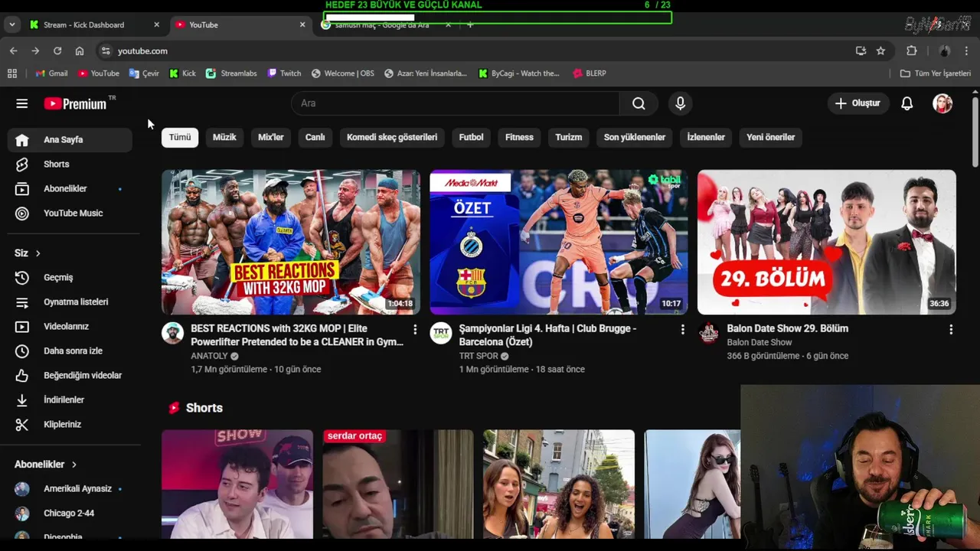Open the site information icon in the address bar
This screenshot has width=980, height=551.
106,51
